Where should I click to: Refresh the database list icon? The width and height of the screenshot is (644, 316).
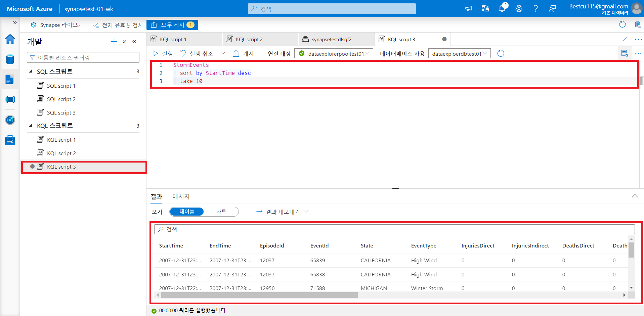501,53
